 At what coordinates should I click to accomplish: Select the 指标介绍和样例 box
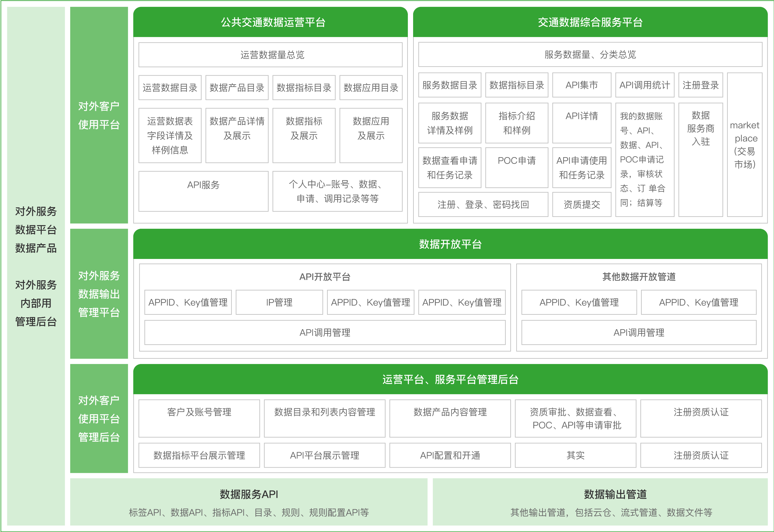pyautogui.click(x=517, y=123)
